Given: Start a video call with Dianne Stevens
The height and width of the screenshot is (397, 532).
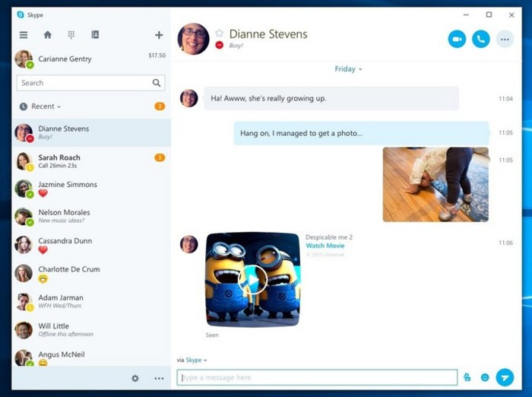Looking at the screenshot, I should (x=457, y=40).
